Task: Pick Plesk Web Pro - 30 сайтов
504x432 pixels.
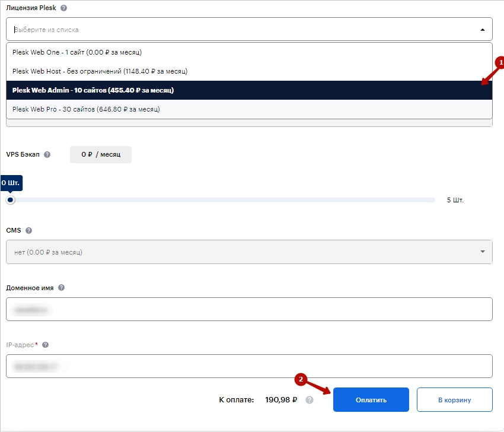Action: click(x=249, y=109)
